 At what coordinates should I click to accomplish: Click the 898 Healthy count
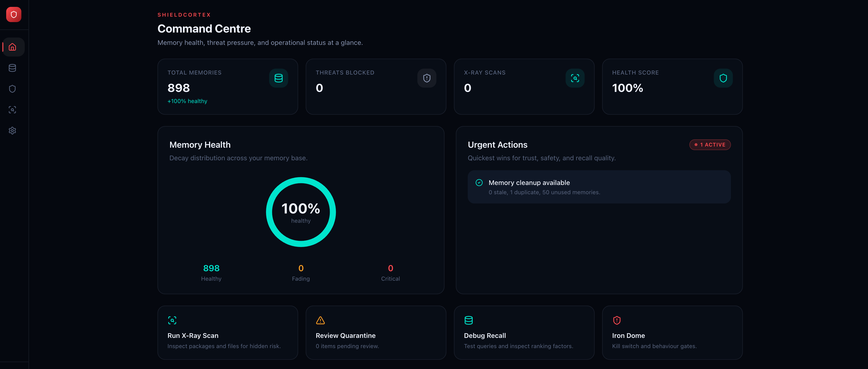pos(211,273)
